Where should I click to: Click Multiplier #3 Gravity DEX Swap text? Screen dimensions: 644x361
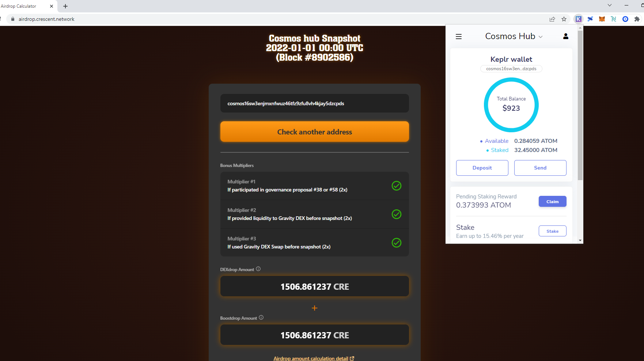point(279,247)
